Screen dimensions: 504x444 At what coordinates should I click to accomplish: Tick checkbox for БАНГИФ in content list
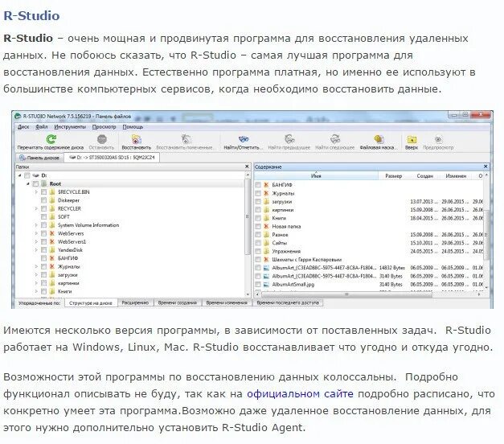[258, 185]
